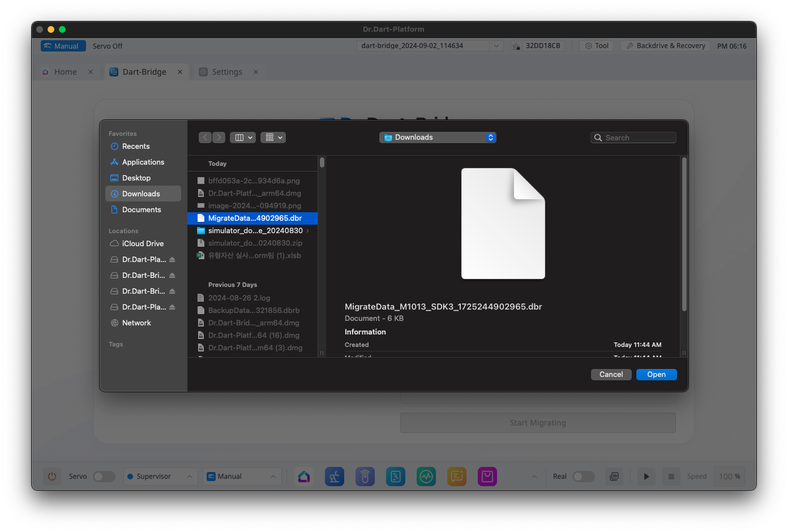Click the Open button

pos(656,375)
